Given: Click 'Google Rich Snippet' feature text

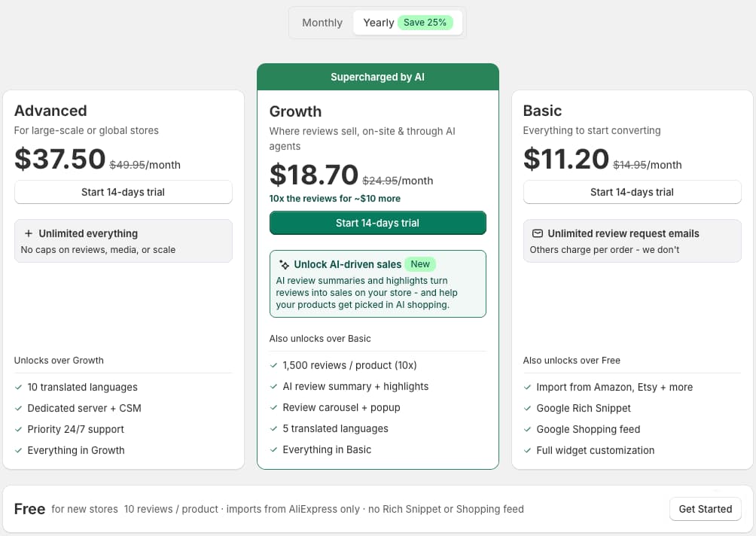Looking at the screenshot, I should [x=584, y=408].
